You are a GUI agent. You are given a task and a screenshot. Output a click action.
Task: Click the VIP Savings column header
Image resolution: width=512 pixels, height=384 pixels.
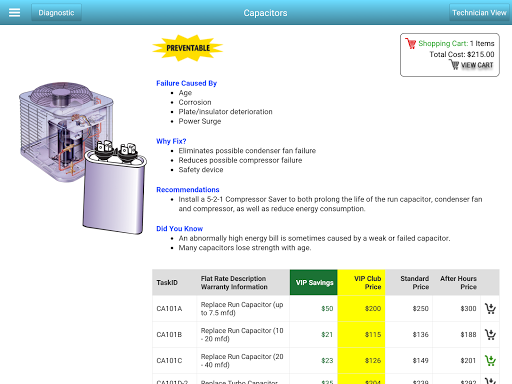[x=314, y=282]
